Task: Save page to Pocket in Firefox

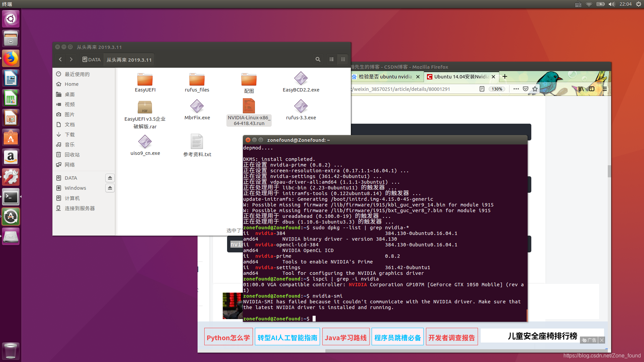Action: [x=526, y=89]
